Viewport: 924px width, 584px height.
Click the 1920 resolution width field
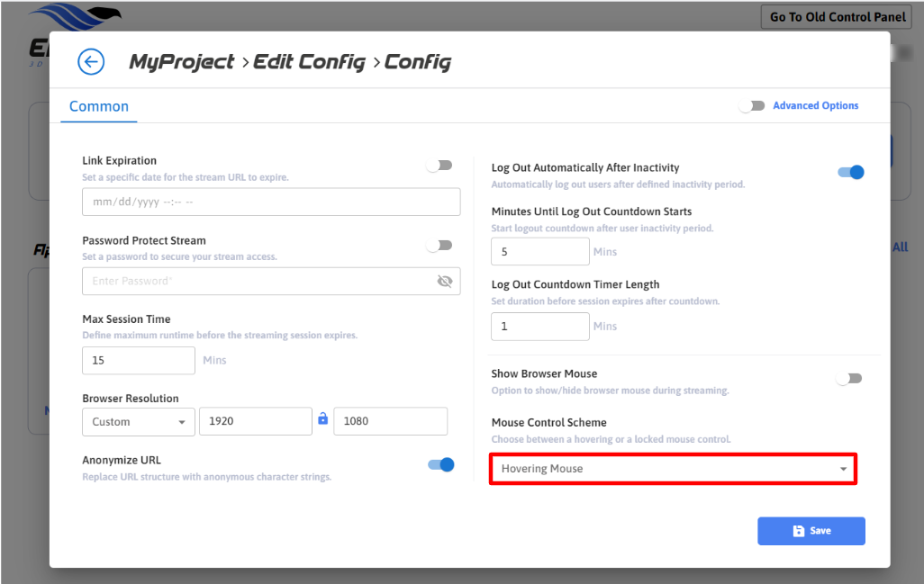(x=255, y=421)
